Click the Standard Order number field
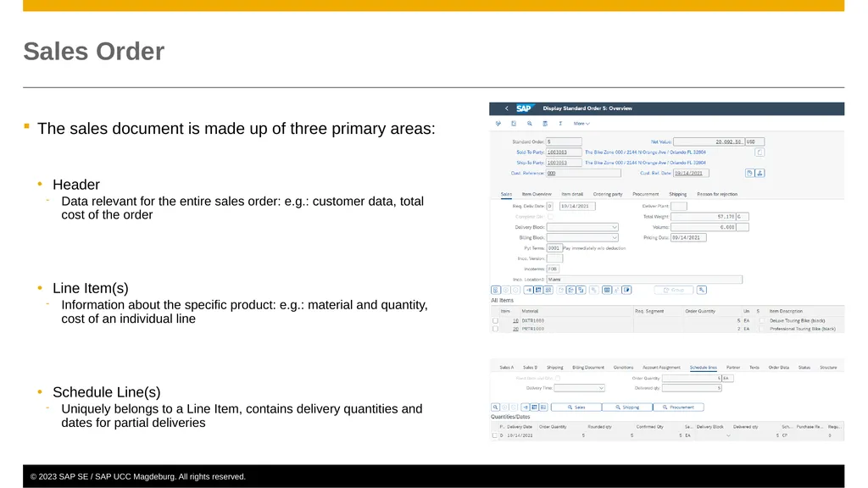868x488 pixels. tap(564, 141)
